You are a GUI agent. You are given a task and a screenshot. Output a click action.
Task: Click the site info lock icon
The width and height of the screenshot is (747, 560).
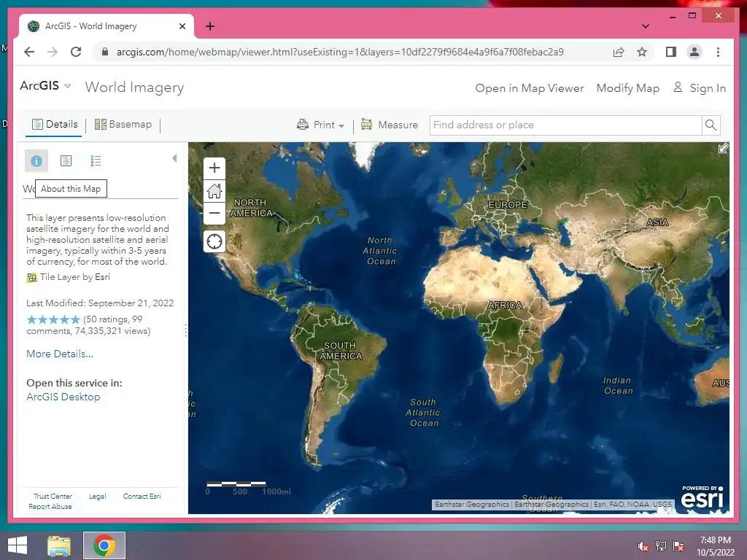click(x=105, y=52)
